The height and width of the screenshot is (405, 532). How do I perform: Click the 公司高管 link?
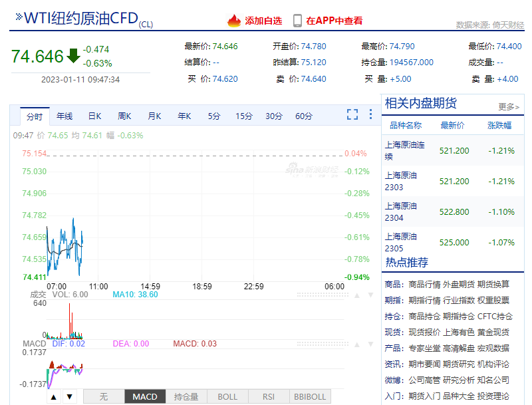point(424,380)
